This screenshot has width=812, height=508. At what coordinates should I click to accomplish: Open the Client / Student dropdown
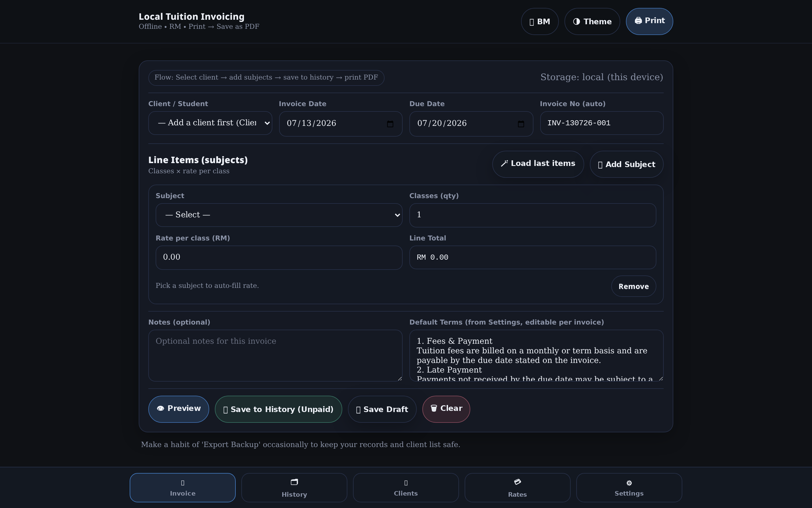(210, 123)
